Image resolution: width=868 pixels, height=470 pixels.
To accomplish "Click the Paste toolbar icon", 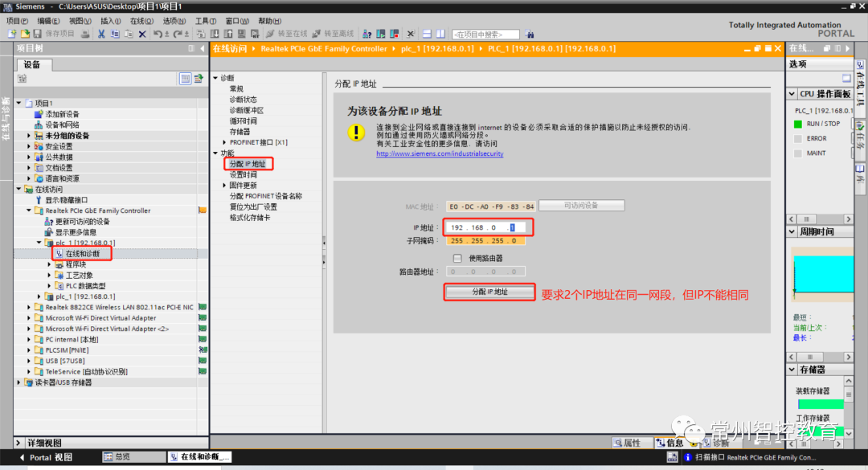I will click(x=127, y=35).
